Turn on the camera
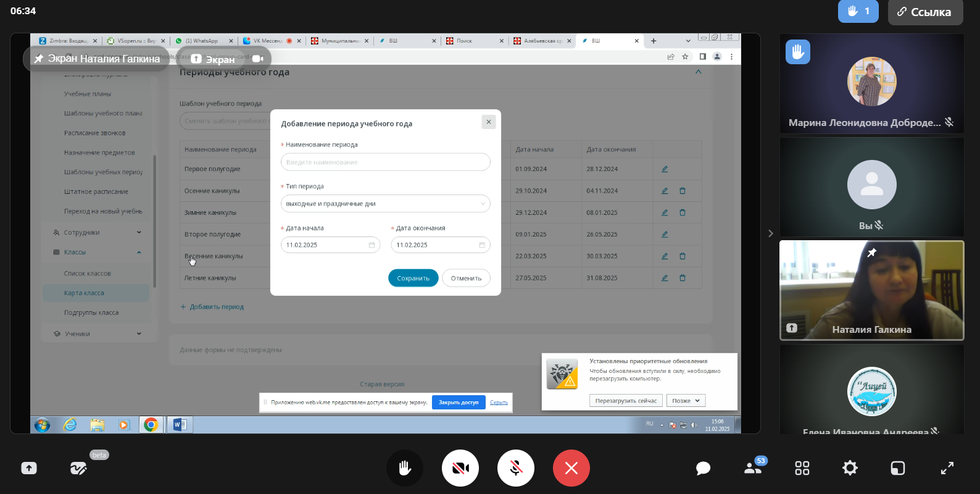Screen dimensions: 980x494 pos(460,468)
